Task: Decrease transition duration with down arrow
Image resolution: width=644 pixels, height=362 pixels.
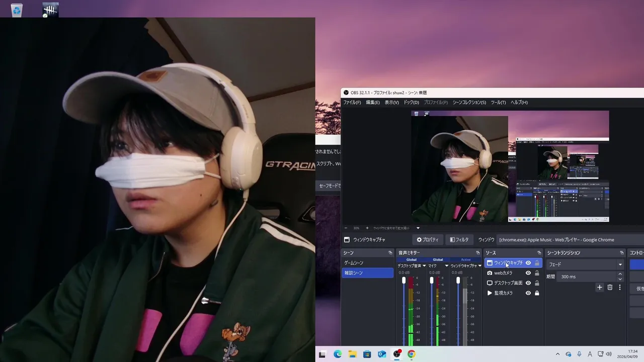Action: (620, 279)
